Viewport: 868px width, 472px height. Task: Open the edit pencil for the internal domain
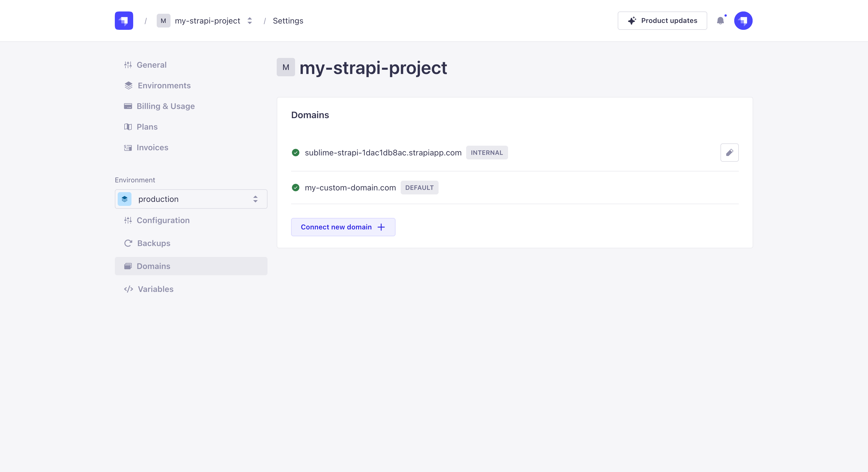(x=730, y=153)
